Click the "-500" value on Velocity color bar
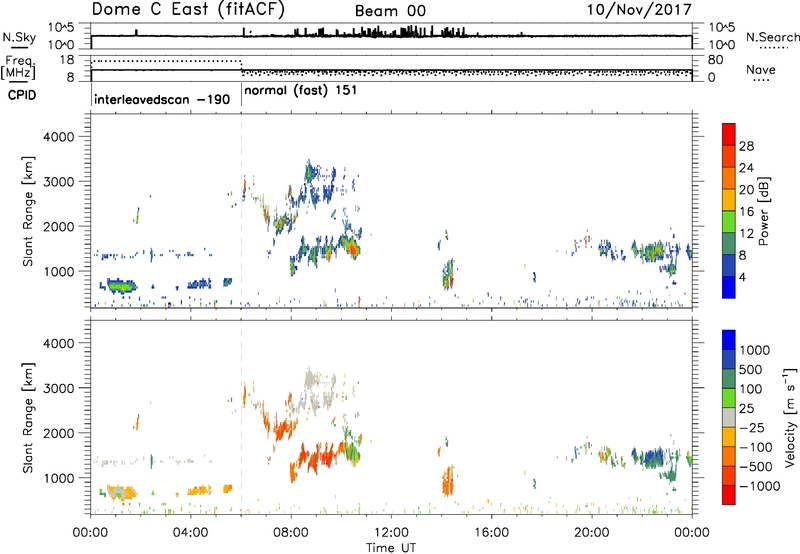Viewport: 800px width, 554px height. click(756, 467)
